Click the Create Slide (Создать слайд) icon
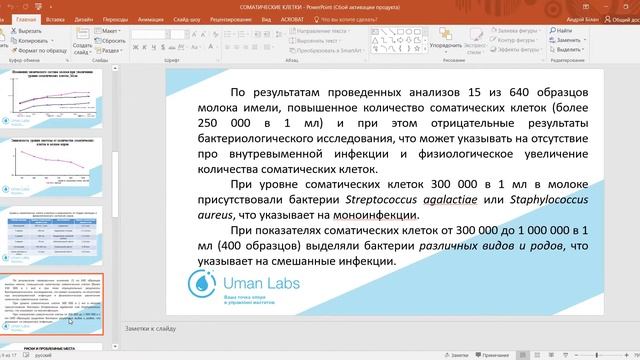 click(x=82, y=34)
